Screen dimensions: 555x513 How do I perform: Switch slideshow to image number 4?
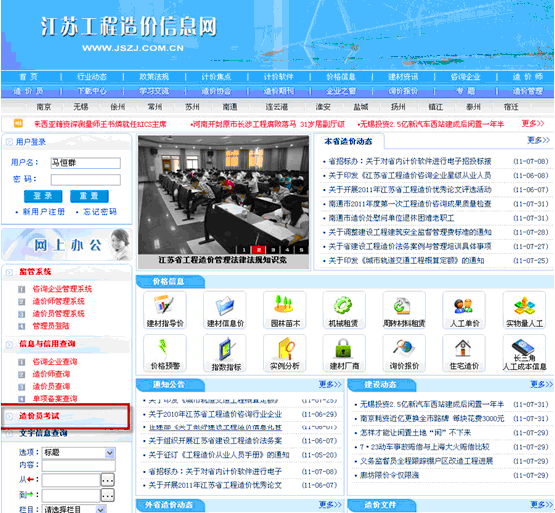[x=287, y=250]
